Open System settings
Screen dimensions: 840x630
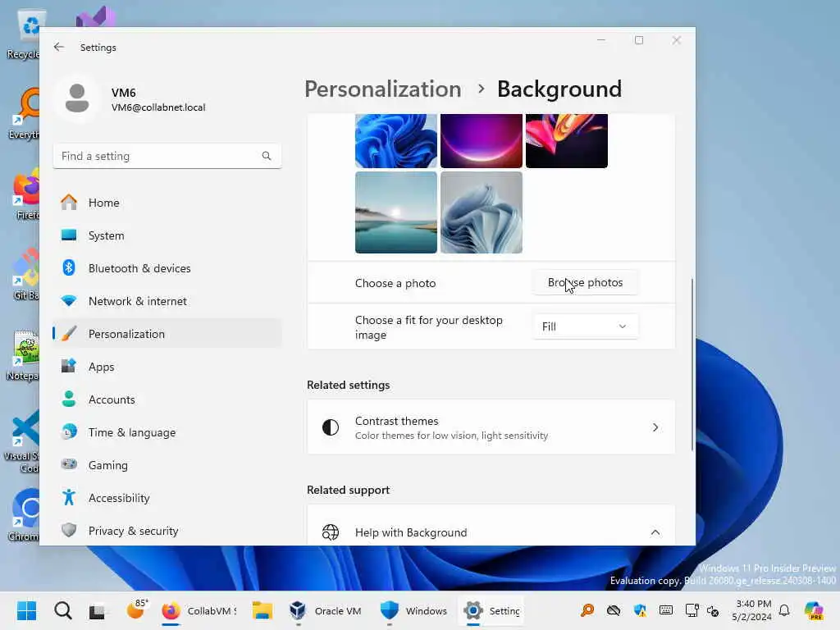(x=167, y=235)
